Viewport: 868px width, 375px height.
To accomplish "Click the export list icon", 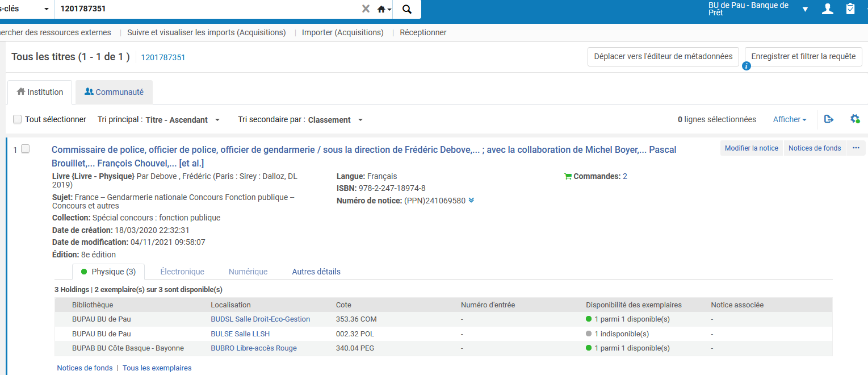I will [828, 119].
